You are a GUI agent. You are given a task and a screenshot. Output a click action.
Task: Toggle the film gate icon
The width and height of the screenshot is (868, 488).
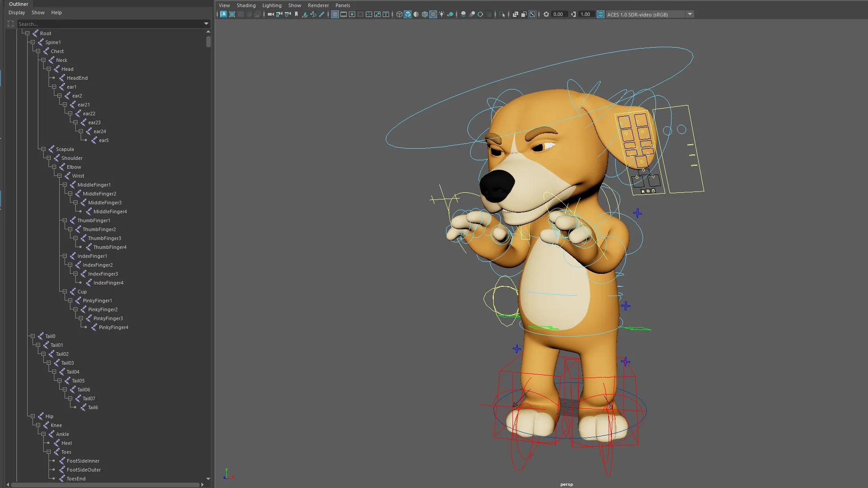click(x=344, y=14)
